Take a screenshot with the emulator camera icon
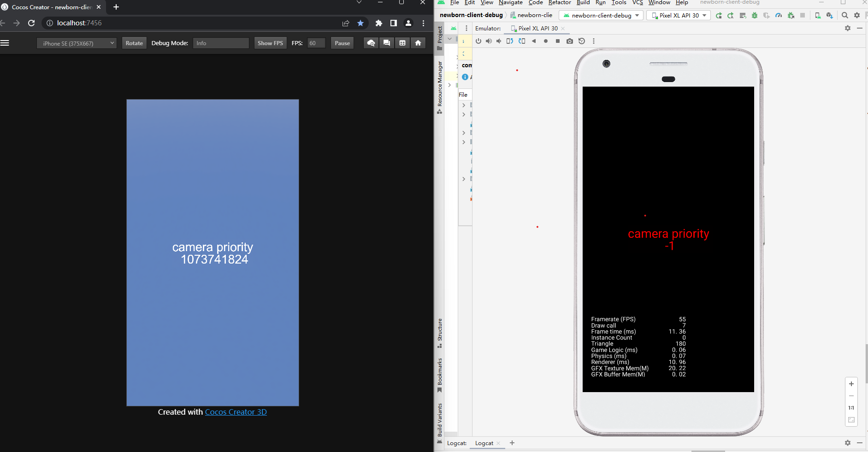 [x=570, y=41]
